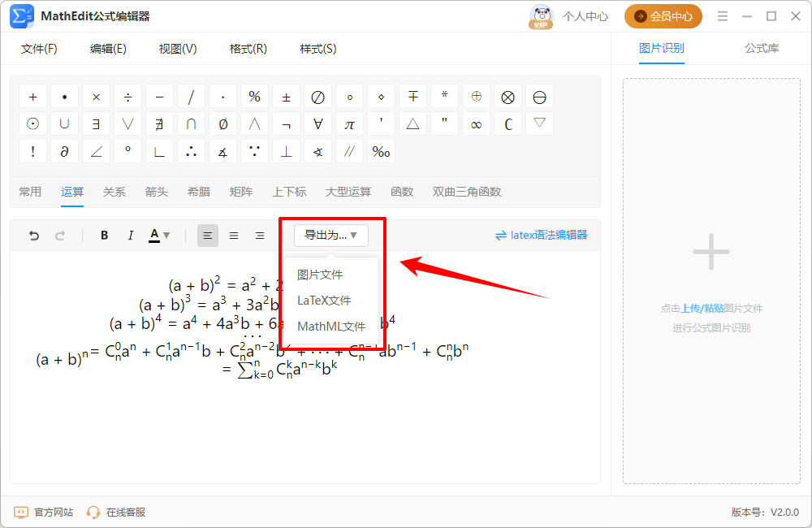Image resolution: width=812 pixels, height=528 pixels.
Task: Insert the multiplication × symbol
Action: 96,97
